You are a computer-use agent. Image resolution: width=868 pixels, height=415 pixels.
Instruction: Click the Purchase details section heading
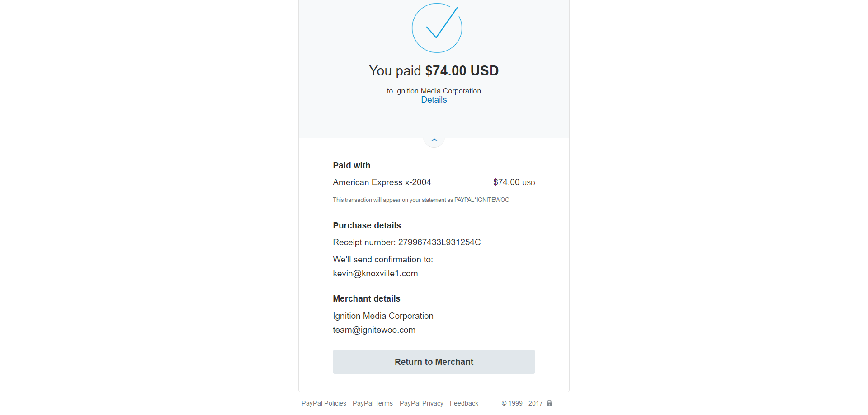[x=367, y=226]
